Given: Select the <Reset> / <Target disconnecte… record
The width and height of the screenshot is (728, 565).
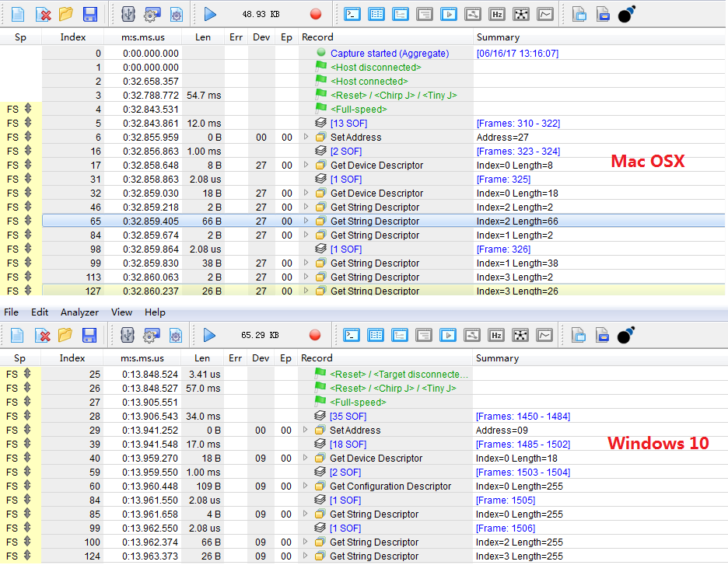Looking at the screenshot, I should (x=398, y=375).
